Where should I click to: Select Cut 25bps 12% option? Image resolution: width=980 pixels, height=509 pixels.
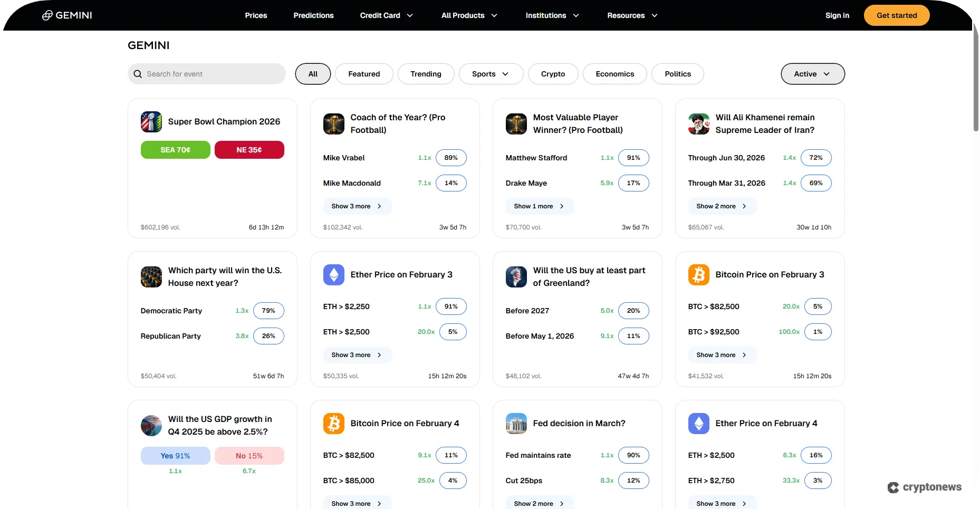633,481
